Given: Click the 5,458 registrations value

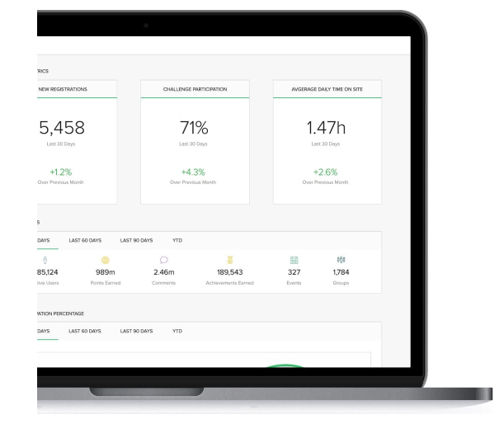Looking at the screenshot, I should (62, 128).
